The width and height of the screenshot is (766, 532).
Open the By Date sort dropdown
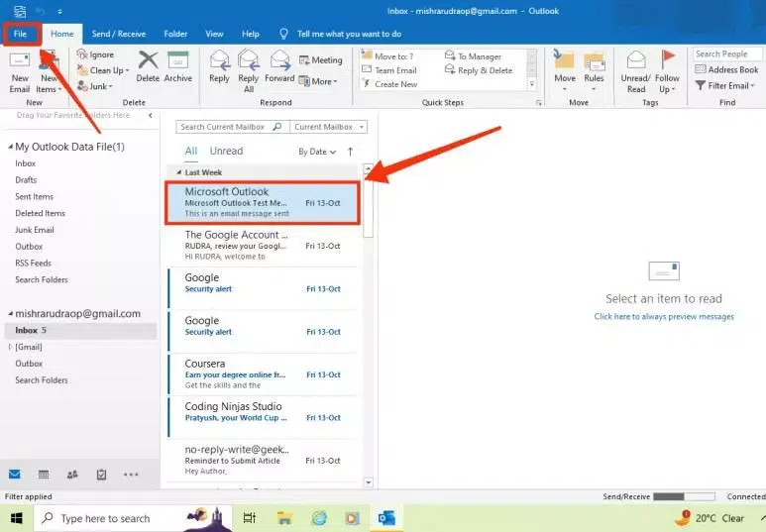click(317, 152)
